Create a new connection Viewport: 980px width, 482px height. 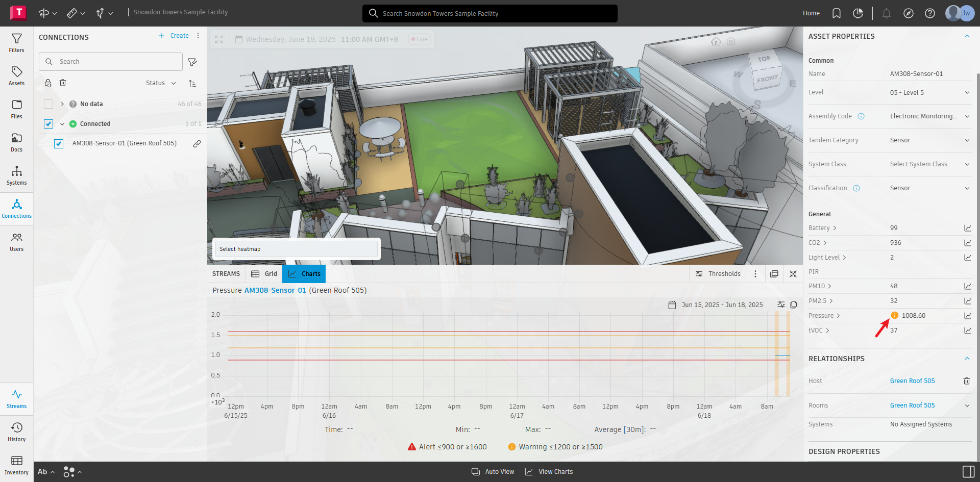pyautogui.click(x=174, y=36)
